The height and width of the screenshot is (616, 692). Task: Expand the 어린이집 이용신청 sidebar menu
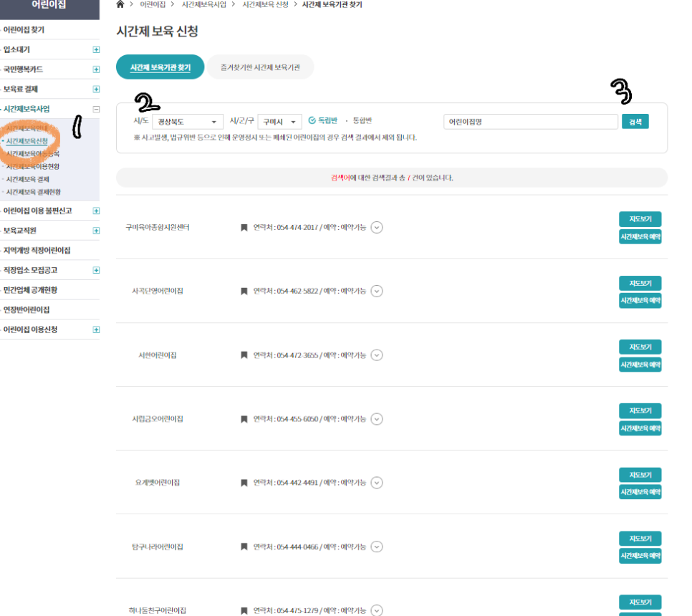click(x=96, y=329)
